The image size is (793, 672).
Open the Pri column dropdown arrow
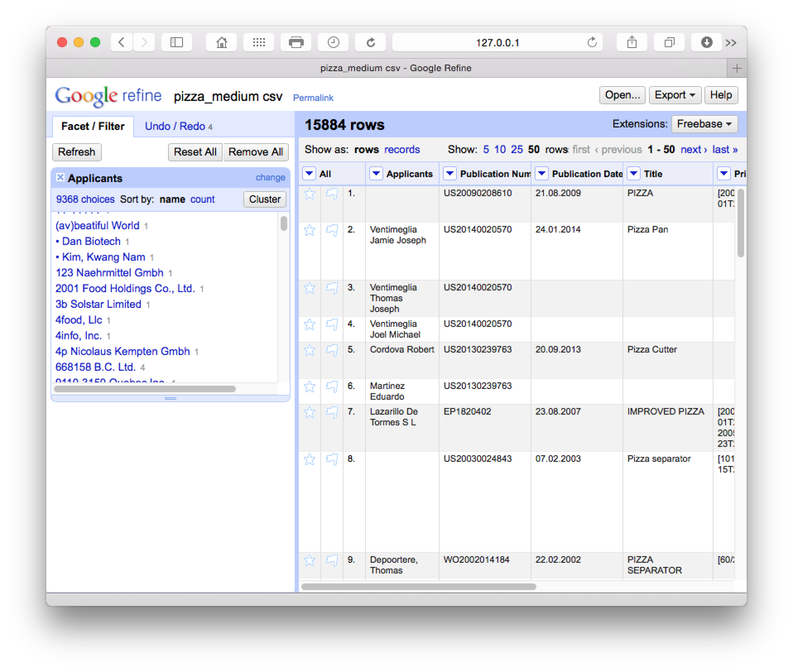pos(723,174)
